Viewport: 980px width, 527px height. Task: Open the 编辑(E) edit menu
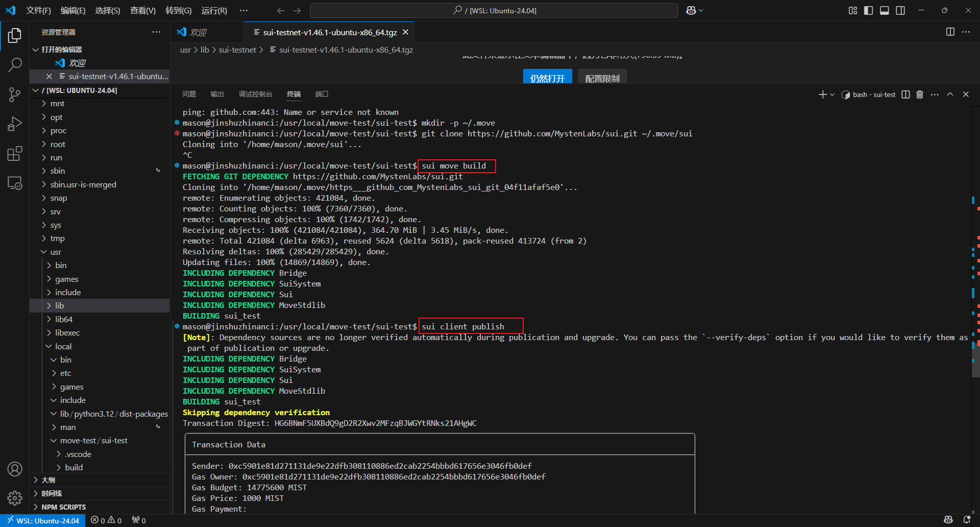[x=73, y=10]
